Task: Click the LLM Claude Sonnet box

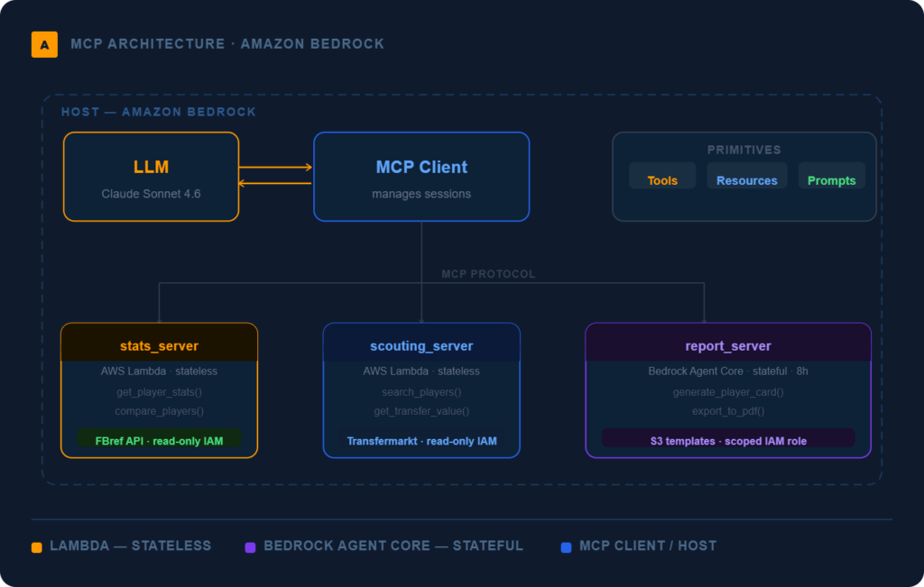Action: 151,177
